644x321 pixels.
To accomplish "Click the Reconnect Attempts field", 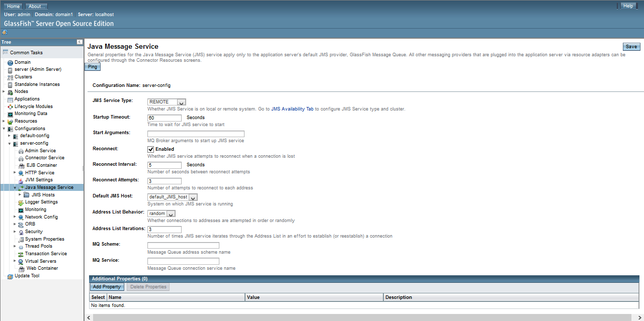I will click(165, 181).
